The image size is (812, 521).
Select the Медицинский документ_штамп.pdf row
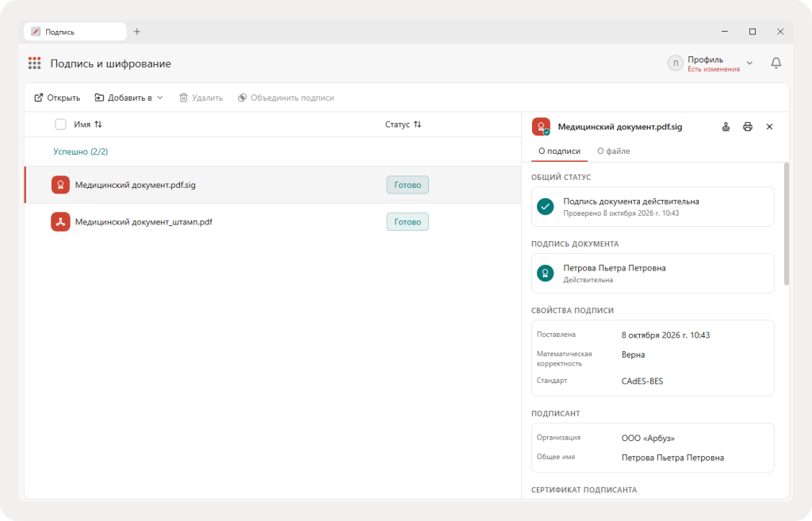pyautogui.click(x=273, y=222)
